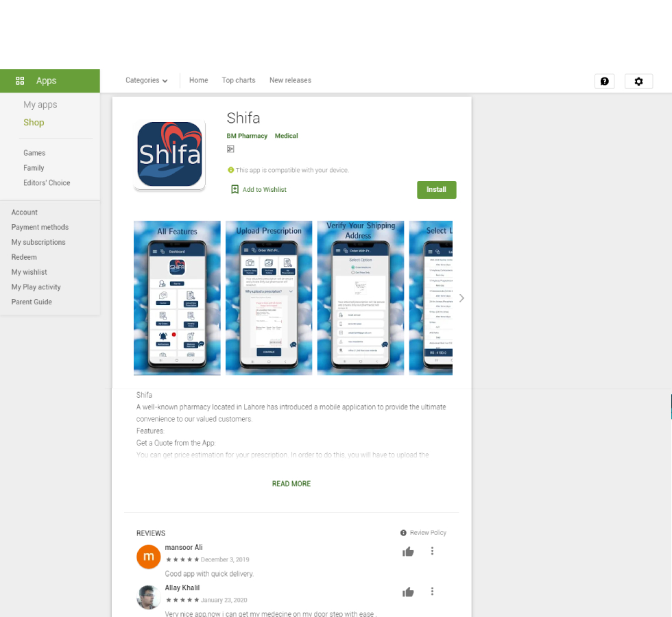The image size is (672, 617).
Task: Click the help question mark icon
Action: tap(604, 82)
